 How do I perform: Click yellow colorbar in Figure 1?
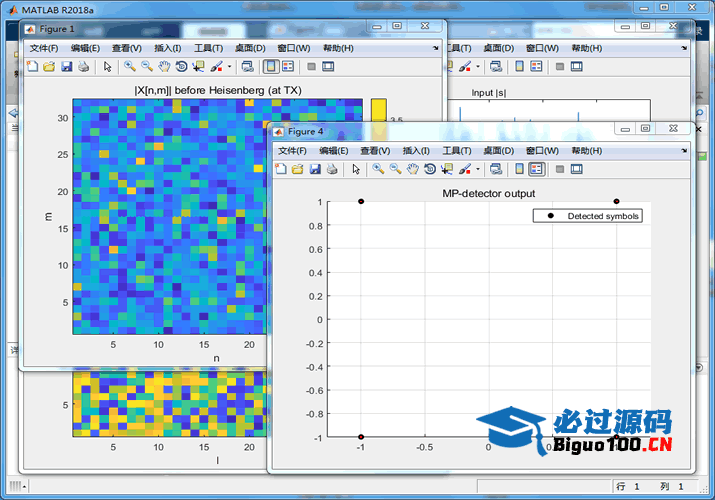pos(378,109)
